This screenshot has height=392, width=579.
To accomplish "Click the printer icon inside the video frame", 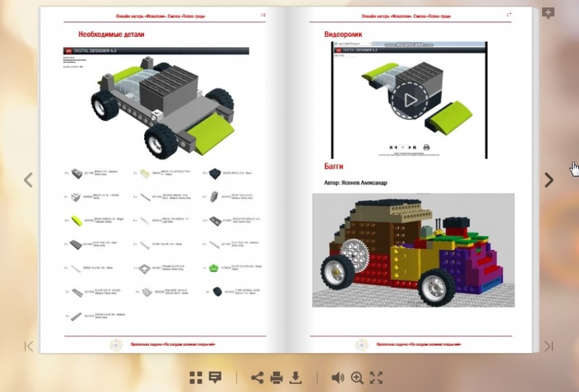I will 426,148.
